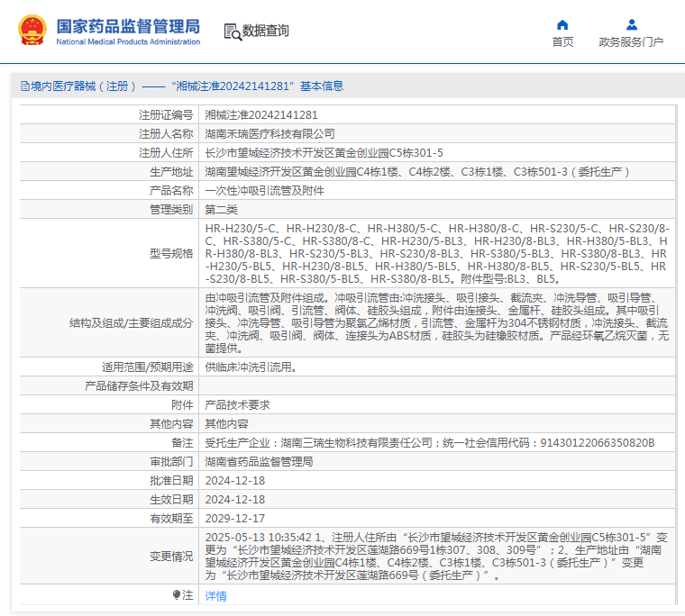Screen dimensions: 685x616
Task: Select 备注 委托生产企业 value
Action: click(430, 443)
